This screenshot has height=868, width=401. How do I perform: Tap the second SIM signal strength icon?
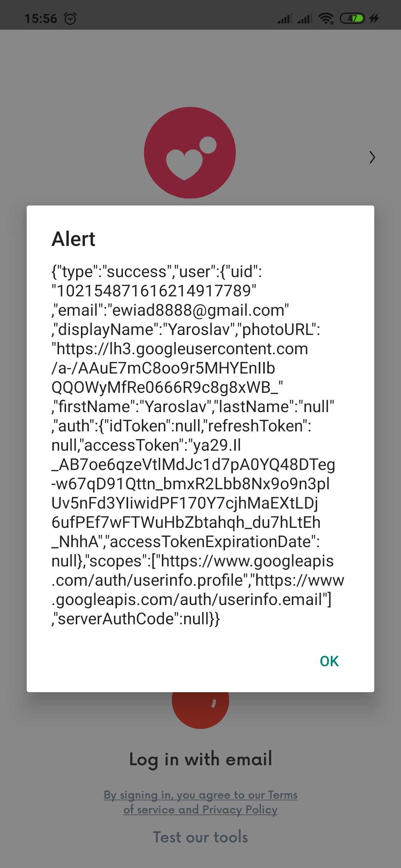point(304,18)
